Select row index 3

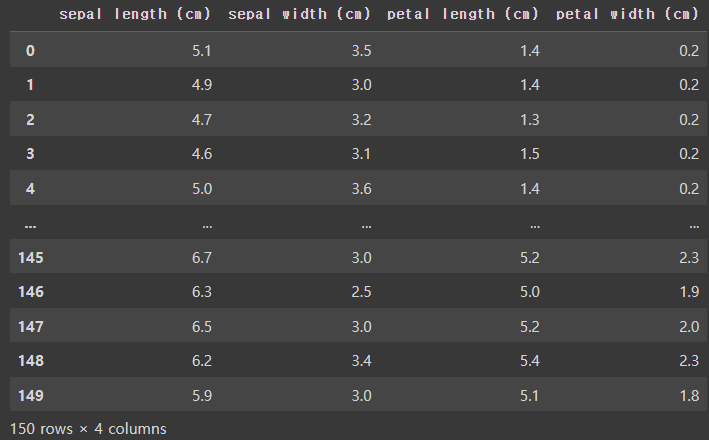click(30, 154)
